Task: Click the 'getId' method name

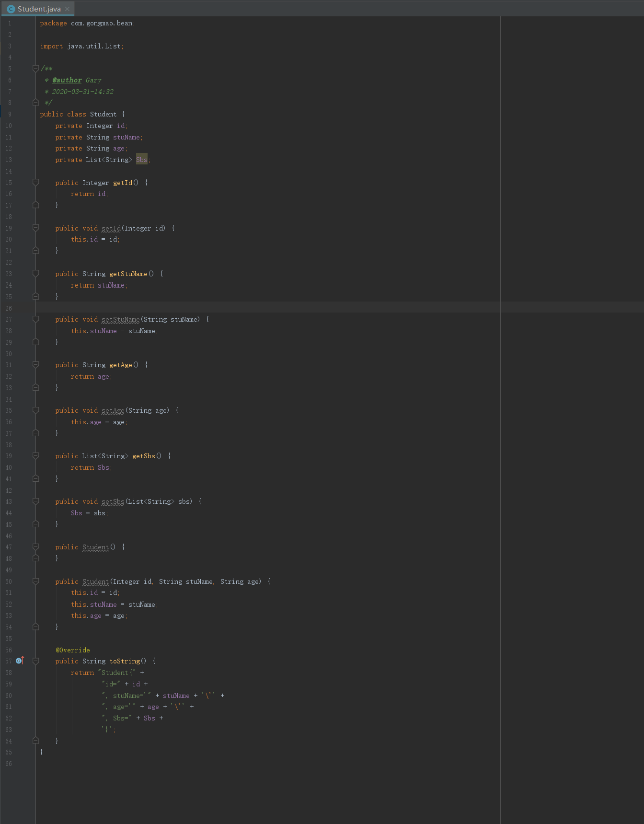Action: coord(123,183)
